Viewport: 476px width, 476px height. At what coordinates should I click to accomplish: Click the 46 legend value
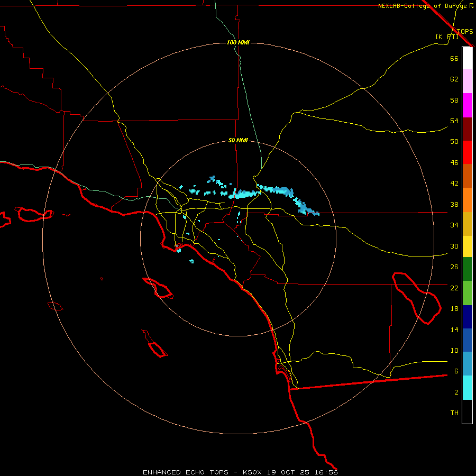pyautogui.click(x=454, y=163)
